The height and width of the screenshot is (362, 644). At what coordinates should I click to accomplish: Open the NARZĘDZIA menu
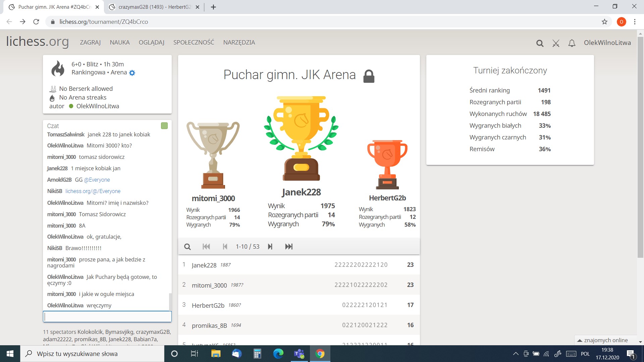(x=239, y=43)
